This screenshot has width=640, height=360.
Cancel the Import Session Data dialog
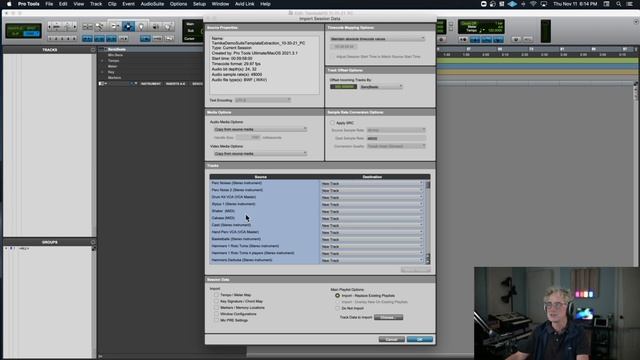pyautogui.click(x=391, y=339)
